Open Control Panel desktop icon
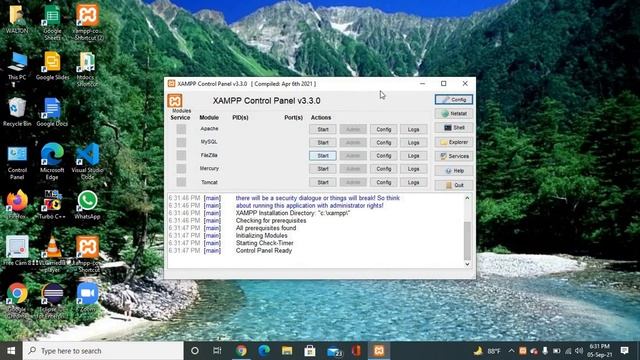This screenshot has height=360, width=640. tap(17, 162)
